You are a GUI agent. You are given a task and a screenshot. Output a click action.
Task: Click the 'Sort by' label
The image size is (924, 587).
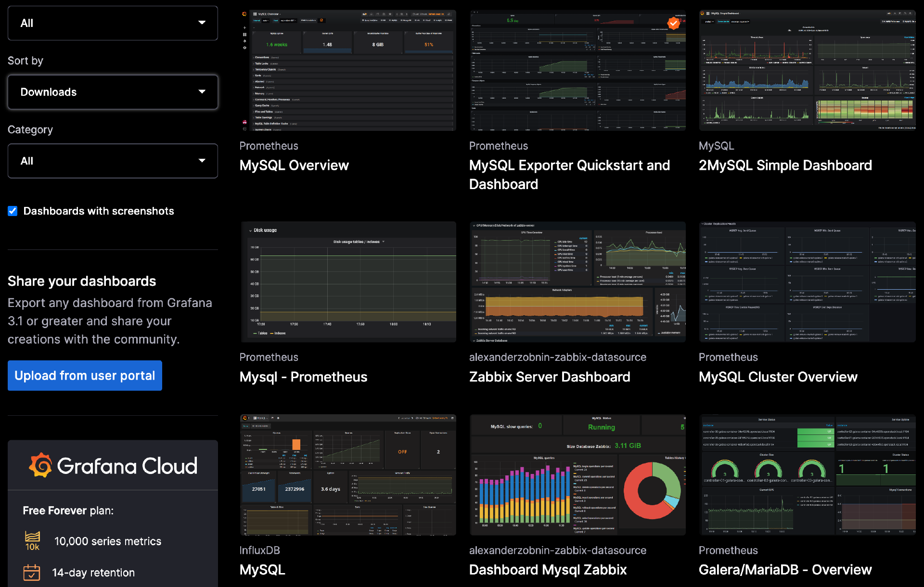pos(26,61)
